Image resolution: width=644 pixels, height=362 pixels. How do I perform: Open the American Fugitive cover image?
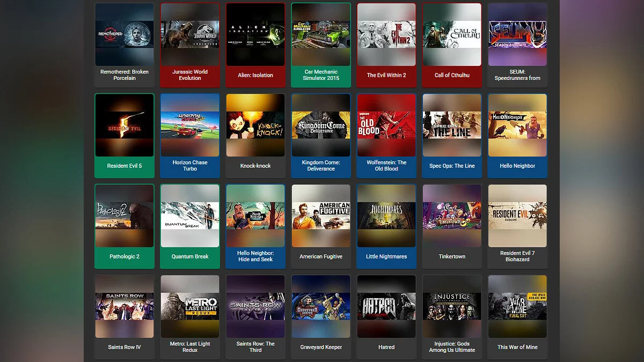pos(321,216)
